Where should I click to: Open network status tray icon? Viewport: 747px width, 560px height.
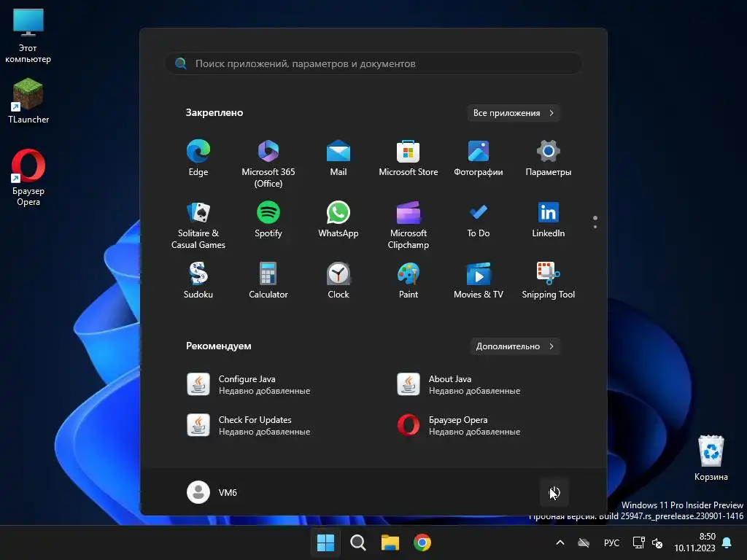click(x=638, y=542)
